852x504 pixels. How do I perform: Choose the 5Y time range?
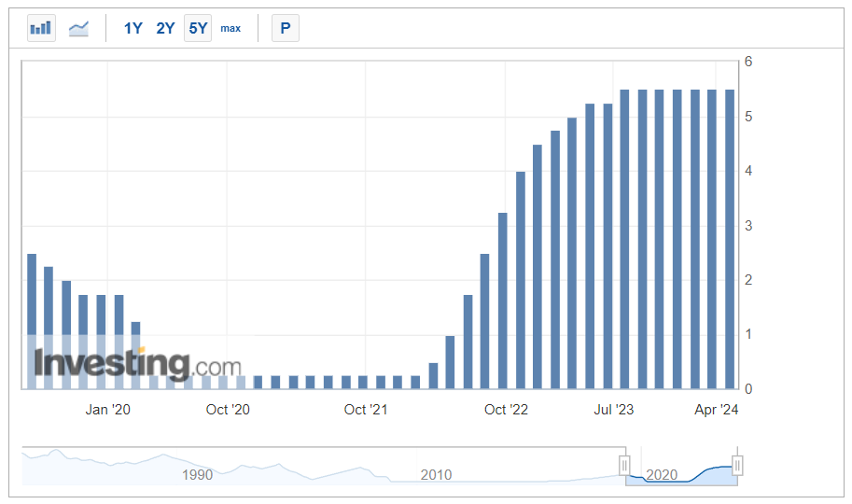pyautogui.click(x=198, y=28)
